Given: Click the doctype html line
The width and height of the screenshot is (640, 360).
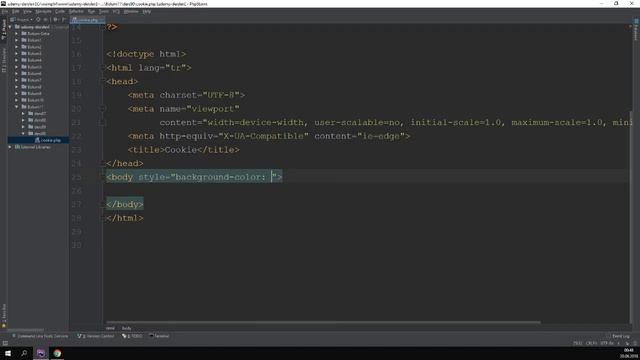Looking at the screenshot, I should (x=146, y=54).
